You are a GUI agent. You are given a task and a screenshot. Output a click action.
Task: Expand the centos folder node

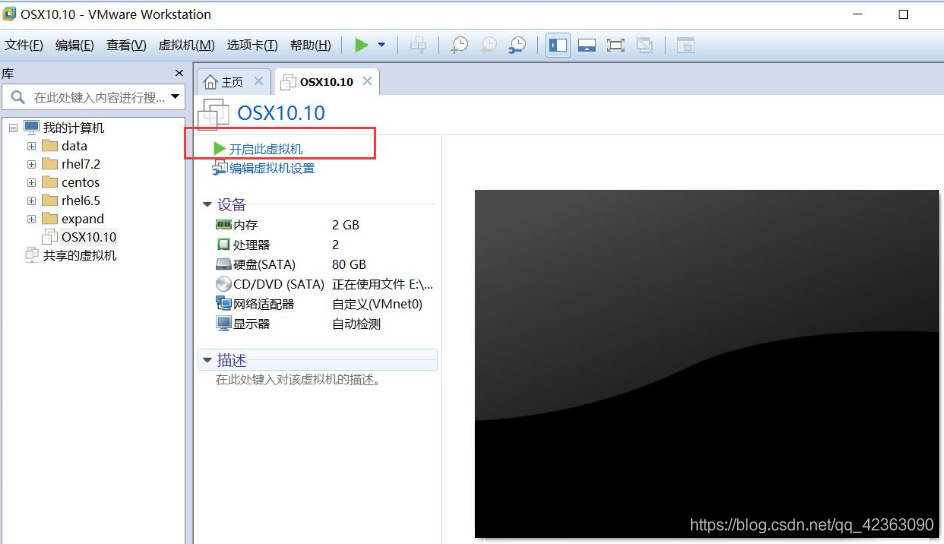coord(31,182)
